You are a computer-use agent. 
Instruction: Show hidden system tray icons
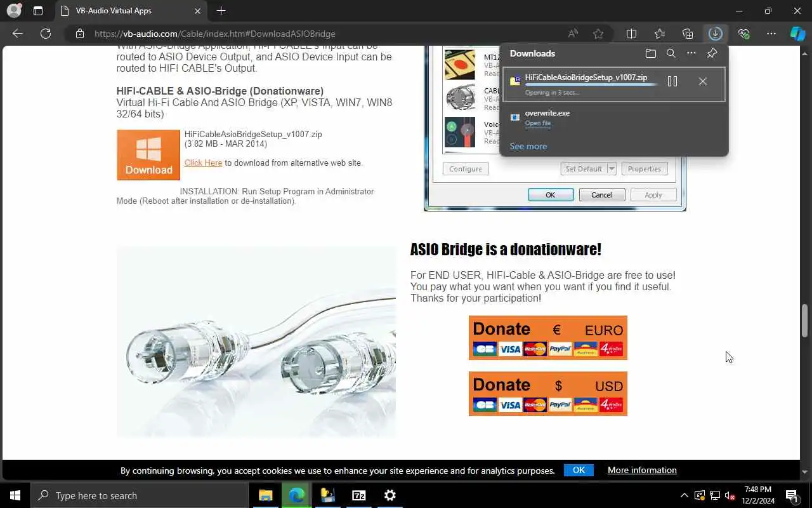tap(684, 495)
